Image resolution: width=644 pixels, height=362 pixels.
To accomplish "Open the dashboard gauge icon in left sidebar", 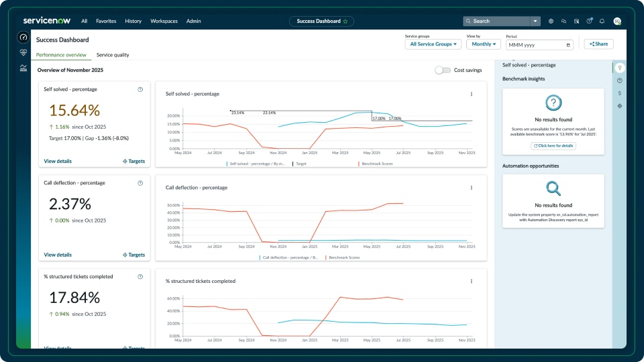I will click(x=23, y=38).
